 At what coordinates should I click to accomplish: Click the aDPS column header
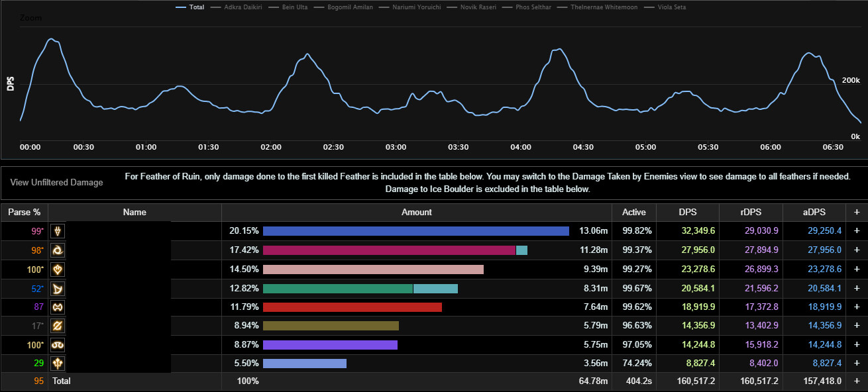[x=814, y=213]
